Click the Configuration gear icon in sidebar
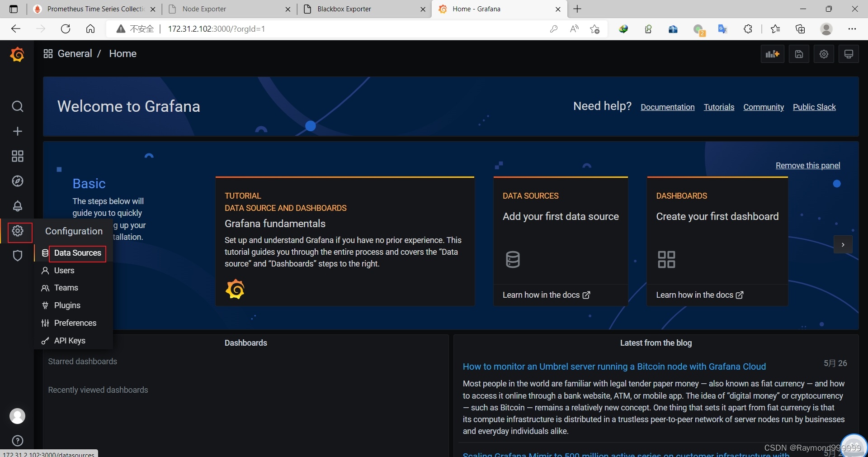868x457 pixels. (18, 231)
